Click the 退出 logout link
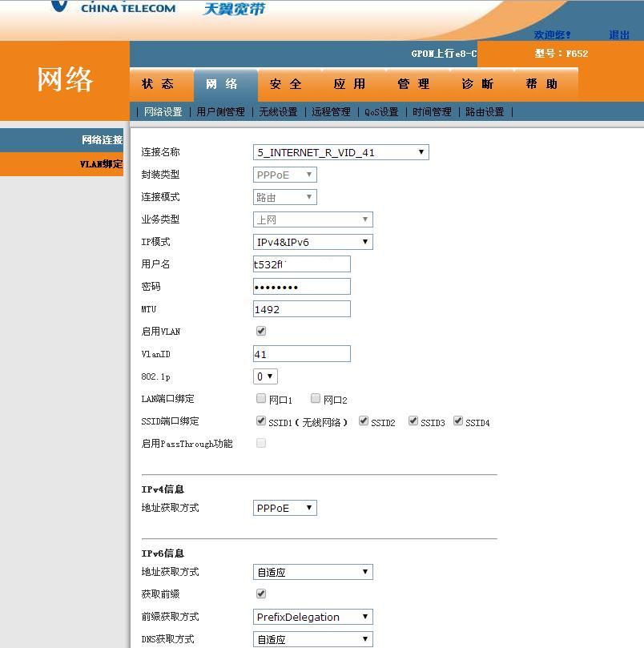 (x=618, y=34)
